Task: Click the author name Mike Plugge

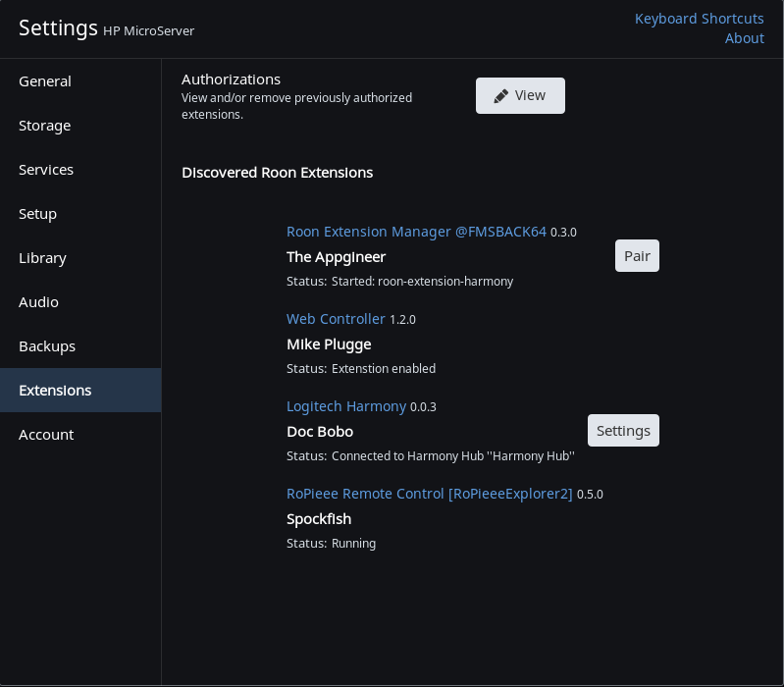Action: tap(329, 344)
